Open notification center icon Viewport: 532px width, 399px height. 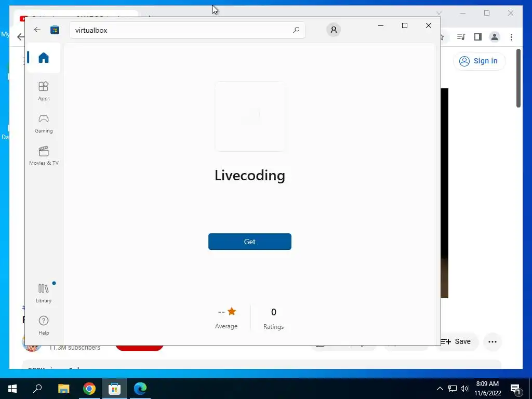(516, 389)
